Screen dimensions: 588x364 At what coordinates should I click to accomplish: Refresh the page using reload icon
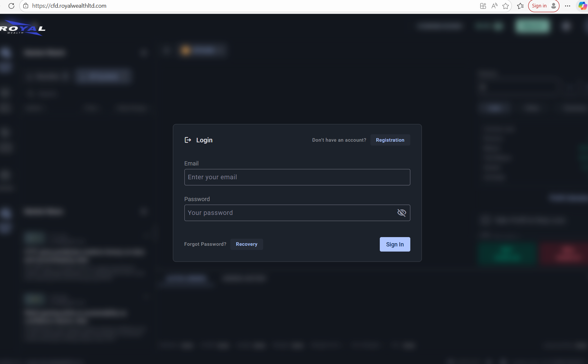(x=11, y=6)
